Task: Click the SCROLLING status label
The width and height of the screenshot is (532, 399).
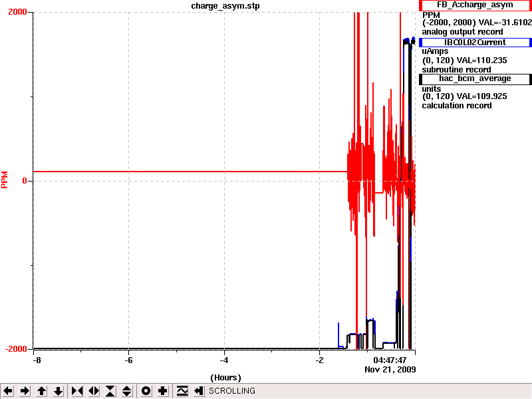Action: [x=231, y=391]
